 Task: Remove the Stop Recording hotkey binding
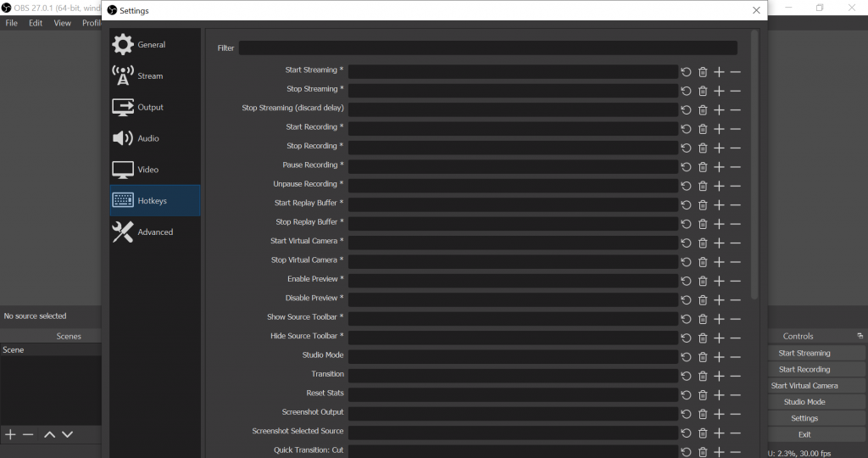(735, 148)
